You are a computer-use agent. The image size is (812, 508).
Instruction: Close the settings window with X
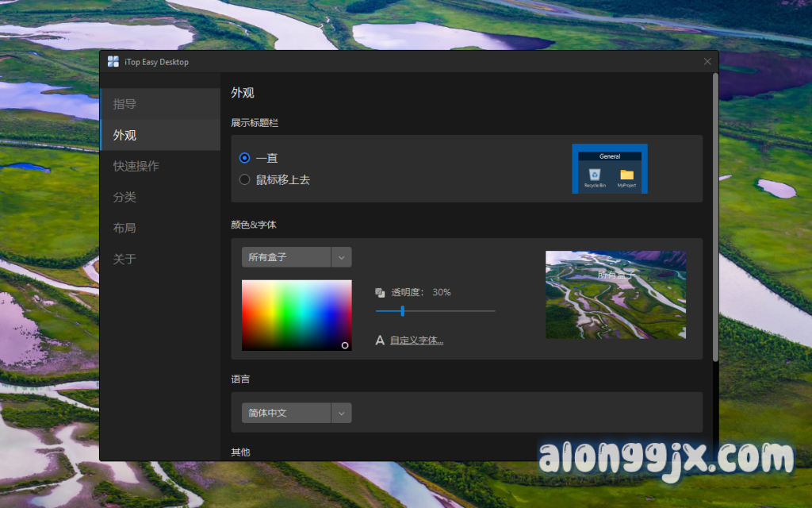click(x=707, y=61)
